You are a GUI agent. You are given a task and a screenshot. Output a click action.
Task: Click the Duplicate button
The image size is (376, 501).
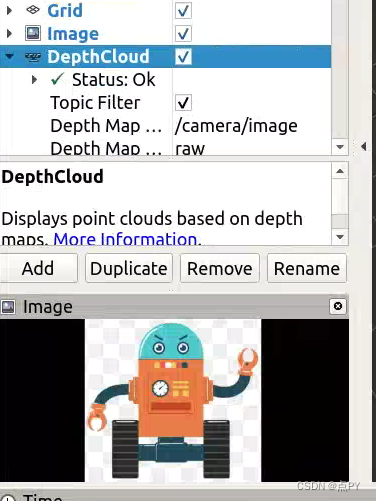129,268
